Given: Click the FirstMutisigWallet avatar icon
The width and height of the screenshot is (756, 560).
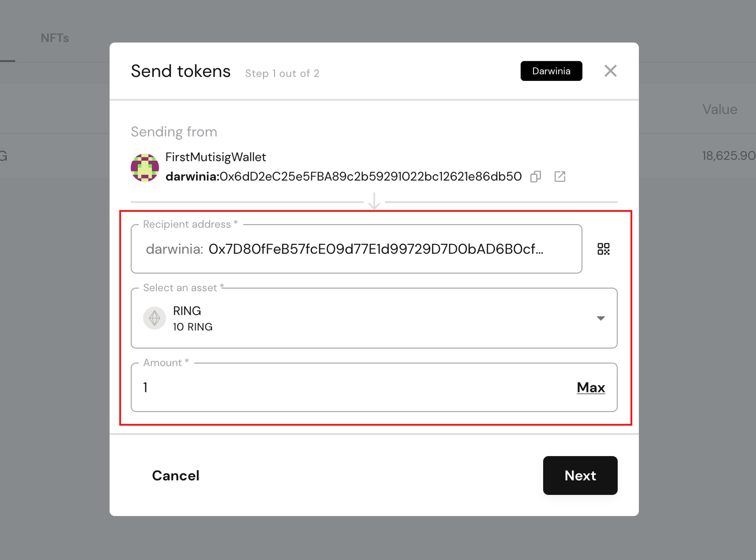Looking at the screenshot, I should 145,167.
